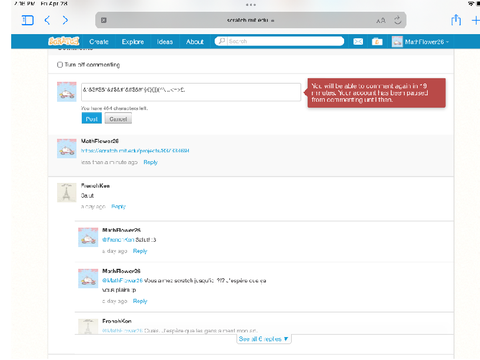This screenshot has height=360, width=480.
Task: Click the avatar beside the comment box
Action: pos(67,92)
